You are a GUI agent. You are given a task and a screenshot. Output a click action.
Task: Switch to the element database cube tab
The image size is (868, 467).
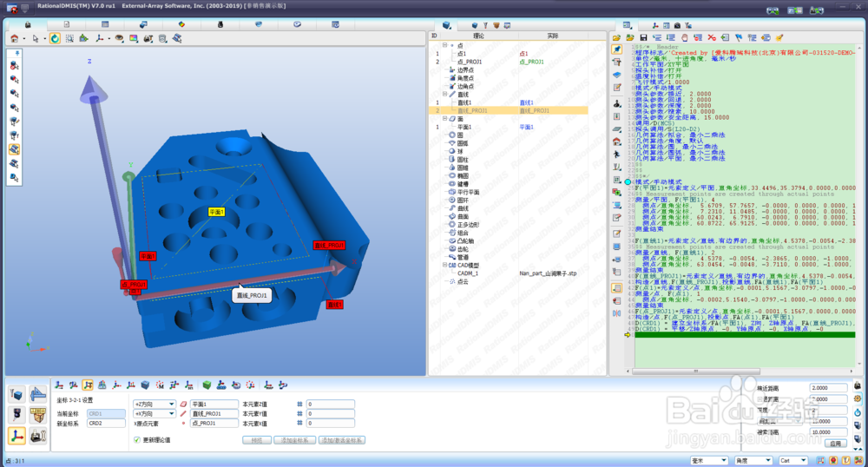pyautogui.click(x=447, y=25)
